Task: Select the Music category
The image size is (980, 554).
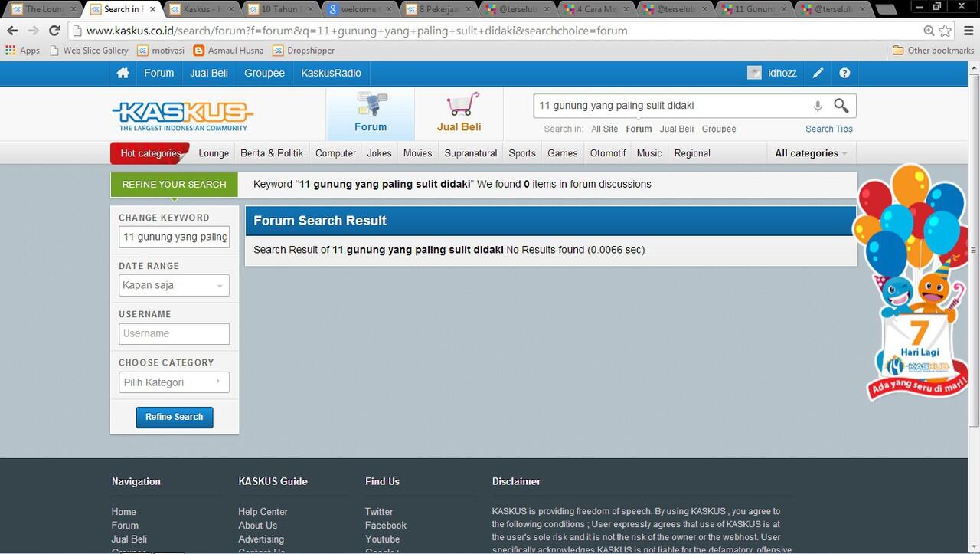Action: (649, 153)
